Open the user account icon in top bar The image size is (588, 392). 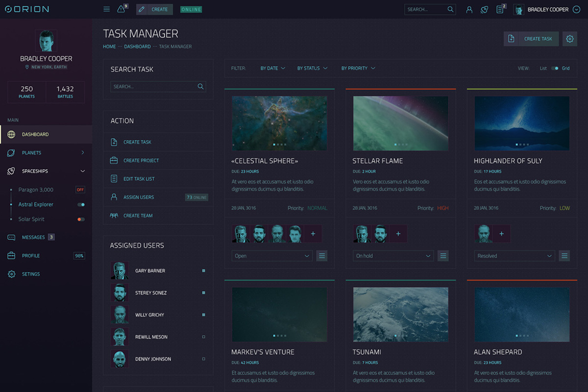469,9
